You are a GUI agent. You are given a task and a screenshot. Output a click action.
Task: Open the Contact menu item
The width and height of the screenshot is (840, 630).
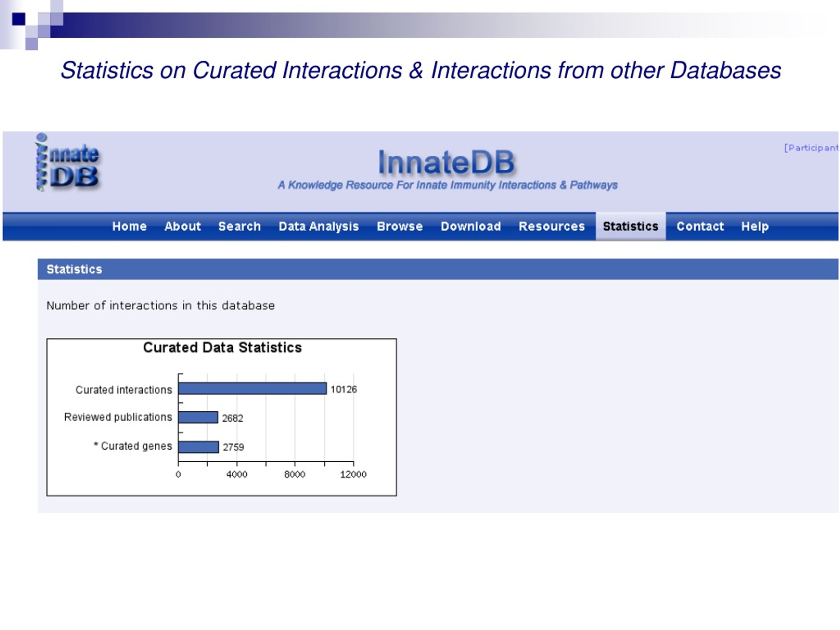click(x=700, y=226)
